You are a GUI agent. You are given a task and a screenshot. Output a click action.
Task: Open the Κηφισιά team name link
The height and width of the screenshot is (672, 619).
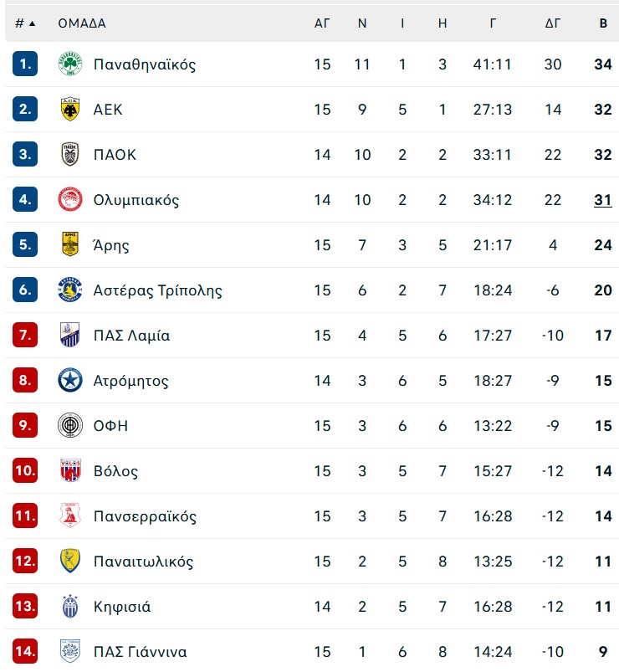pyautogui.click(x=122, y=607)
